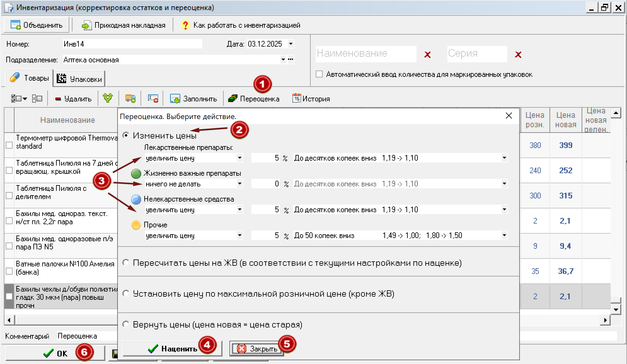Open the Дата dropdown arrow
The width and height of the screenshot is (627, 364).
291,44
